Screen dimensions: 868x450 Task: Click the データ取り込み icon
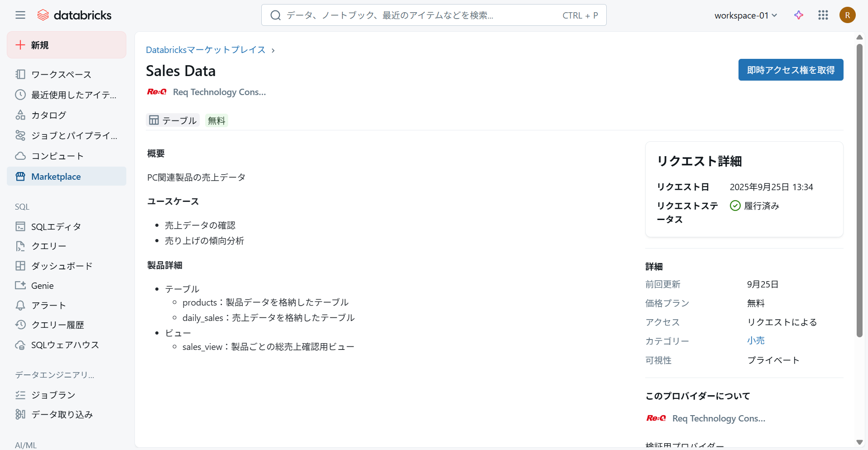click(x=20, y=414)
